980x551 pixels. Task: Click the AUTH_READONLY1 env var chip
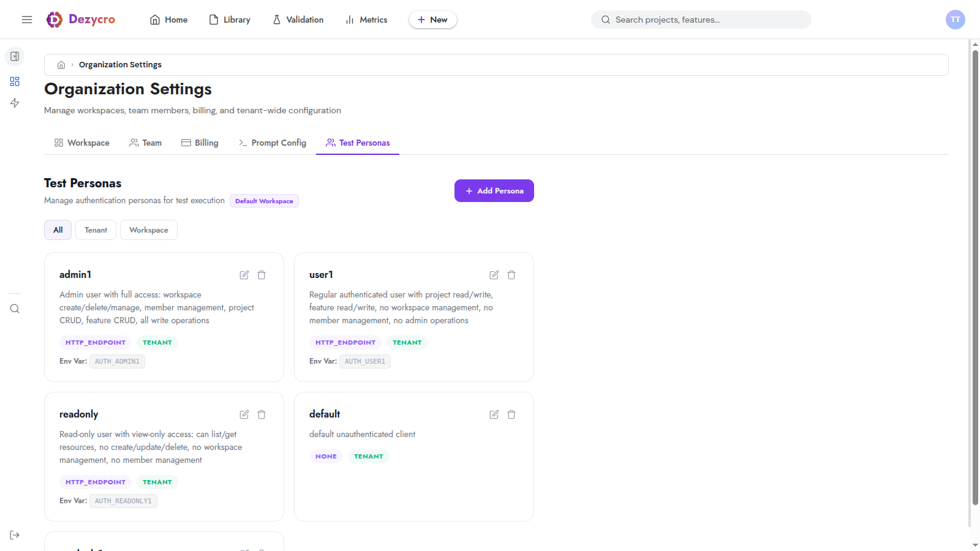[123, 501]
